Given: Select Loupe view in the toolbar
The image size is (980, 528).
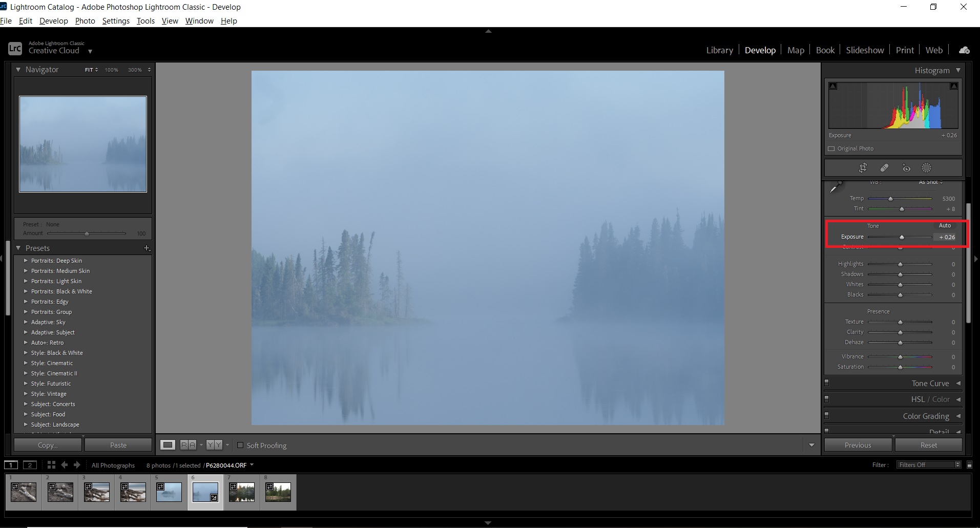Looking at the screenshot, I should click(168, 445).
